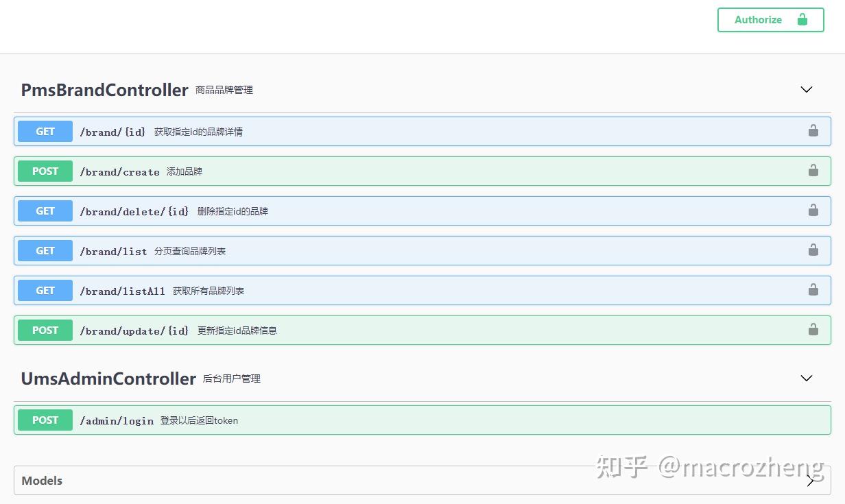This screenshot has width=845, height=504.
Task: Click the lock icon on /brand/create endpoint
Action: [813, 171]
